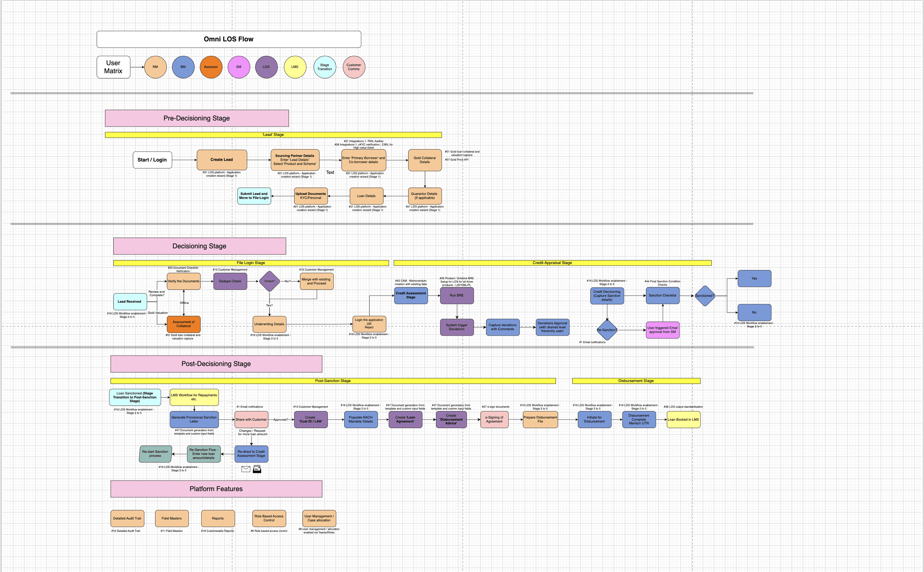Image resolution: width=924 pixels, height=572 pixels.
Task: Click the 'Re-Sanction?' diamond shape
Action: (607, 330)
